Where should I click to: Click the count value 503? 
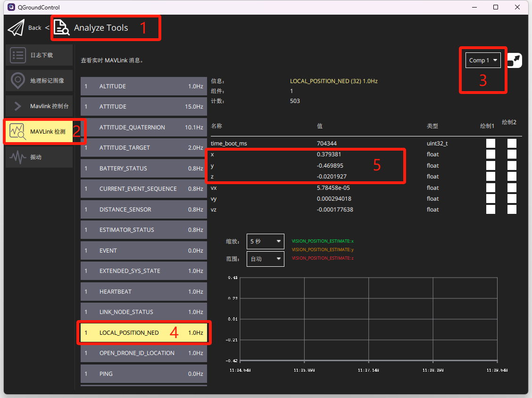[295, 101]
